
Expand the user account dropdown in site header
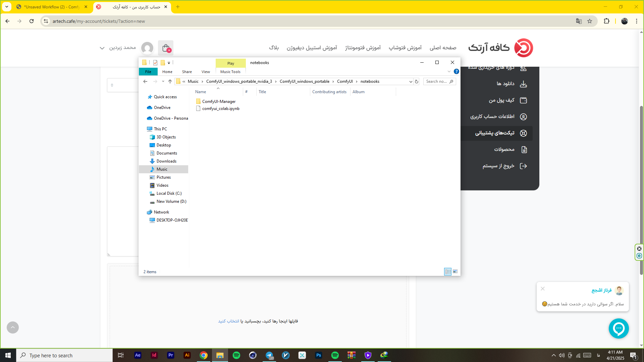(x=102, y=48)
